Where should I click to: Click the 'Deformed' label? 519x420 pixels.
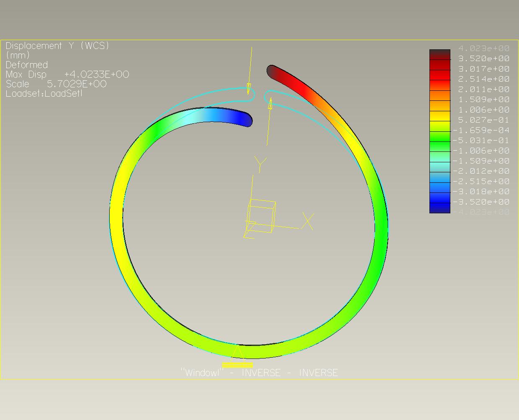point(27,65)
